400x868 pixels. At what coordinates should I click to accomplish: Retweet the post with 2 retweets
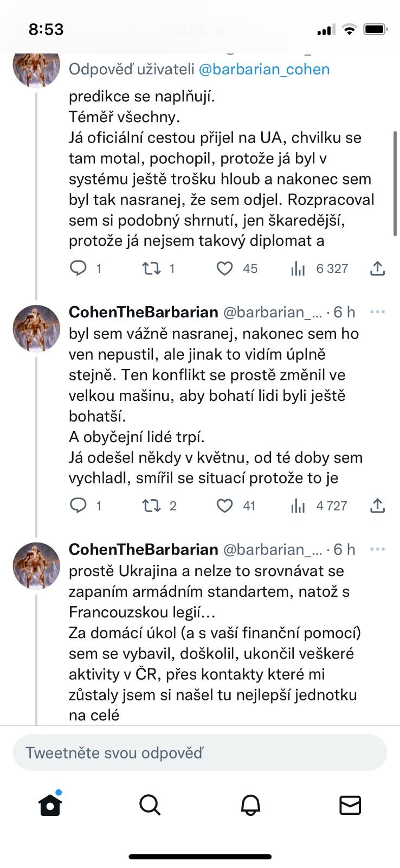151,506
